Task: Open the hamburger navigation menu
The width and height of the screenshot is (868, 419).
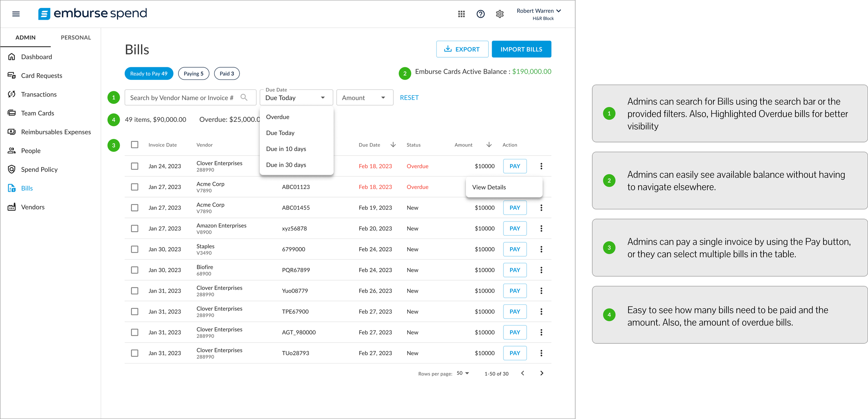Action: 16,14
